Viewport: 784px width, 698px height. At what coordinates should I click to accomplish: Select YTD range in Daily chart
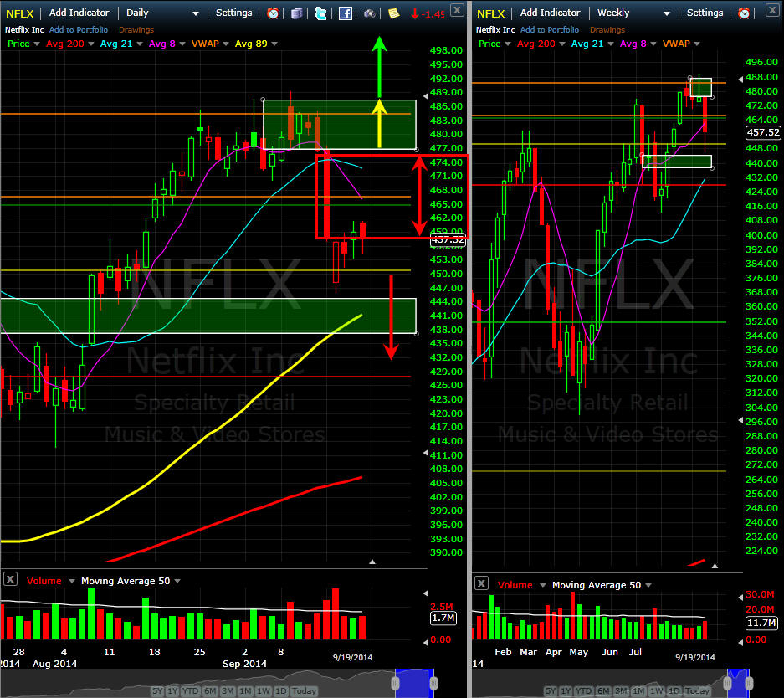tap(190, 691)
